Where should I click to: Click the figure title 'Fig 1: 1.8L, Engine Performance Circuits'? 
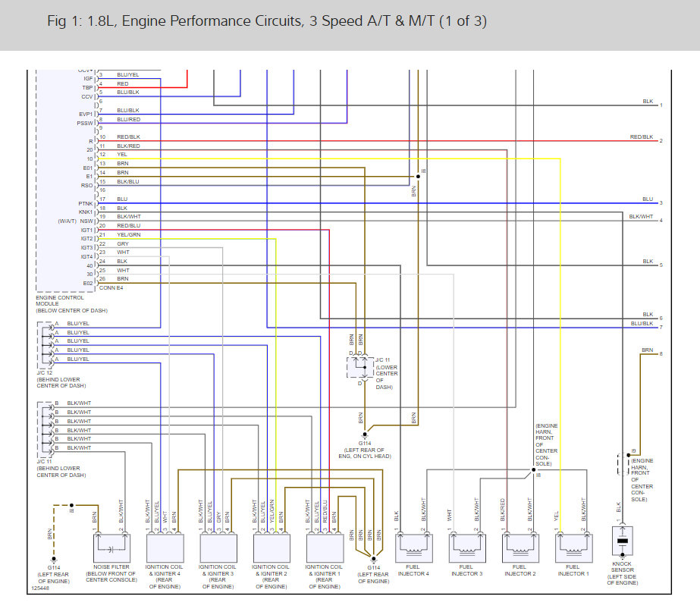(267, 21)
